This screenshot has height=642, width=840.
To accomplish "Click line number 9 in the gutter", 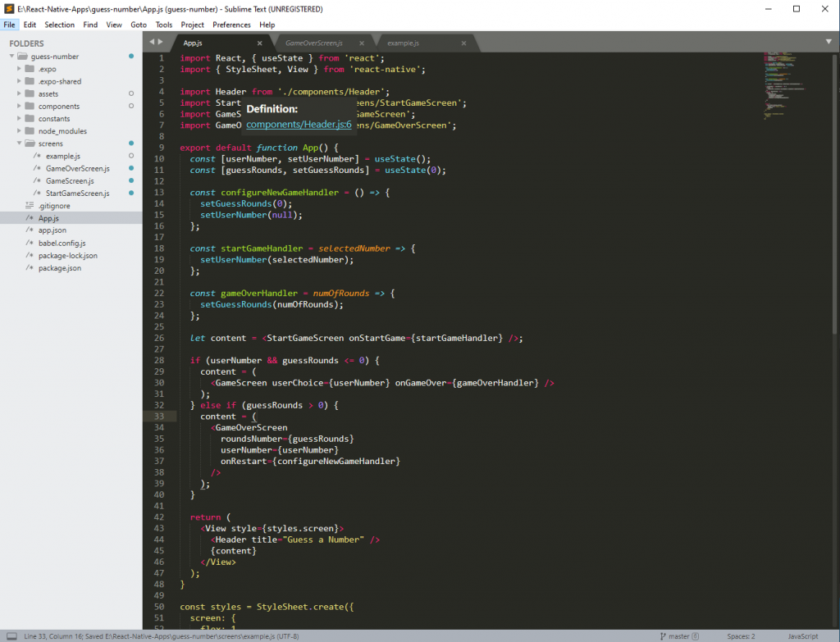I will coord(162,148).
